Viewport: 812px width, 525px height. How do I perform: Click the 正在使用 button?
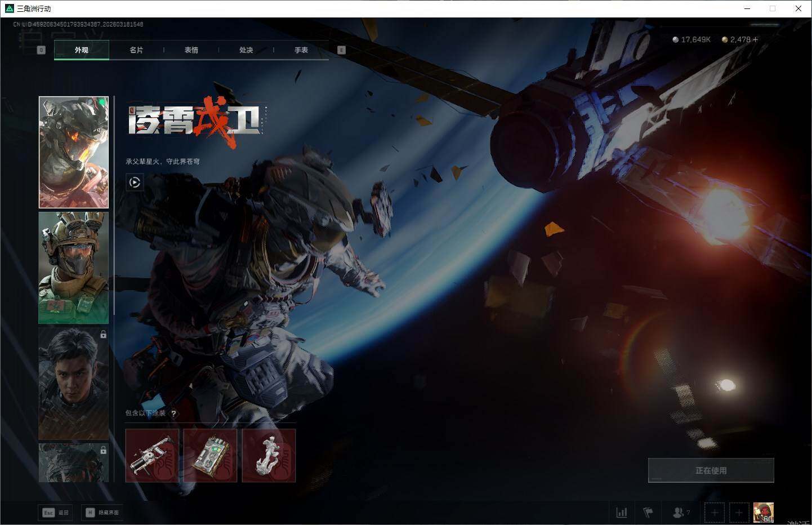711,470
